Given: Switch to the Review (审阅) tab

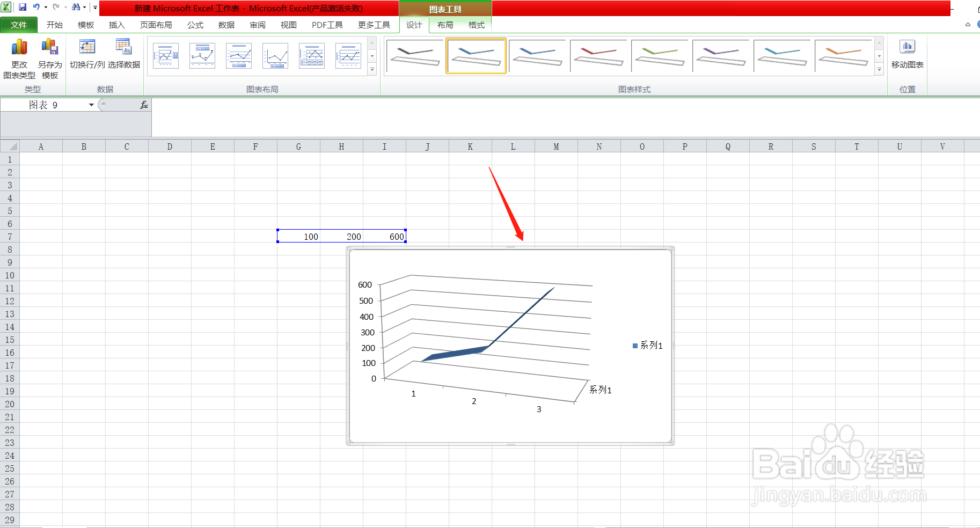Looking at the screenshot, I should 258,25.
